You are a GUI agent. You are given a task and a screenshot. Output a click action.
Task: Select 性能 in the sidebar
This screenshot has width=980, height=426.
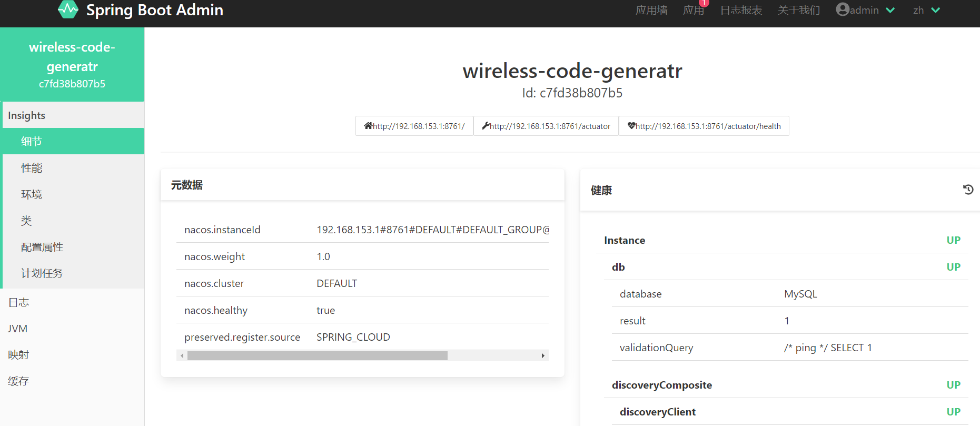point(73,168)
